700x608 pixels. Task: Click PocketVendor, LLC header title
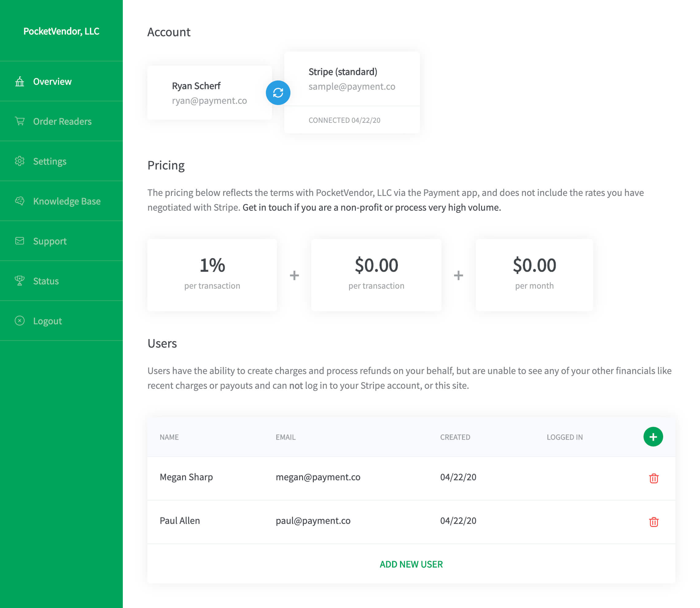coord(61,31)
